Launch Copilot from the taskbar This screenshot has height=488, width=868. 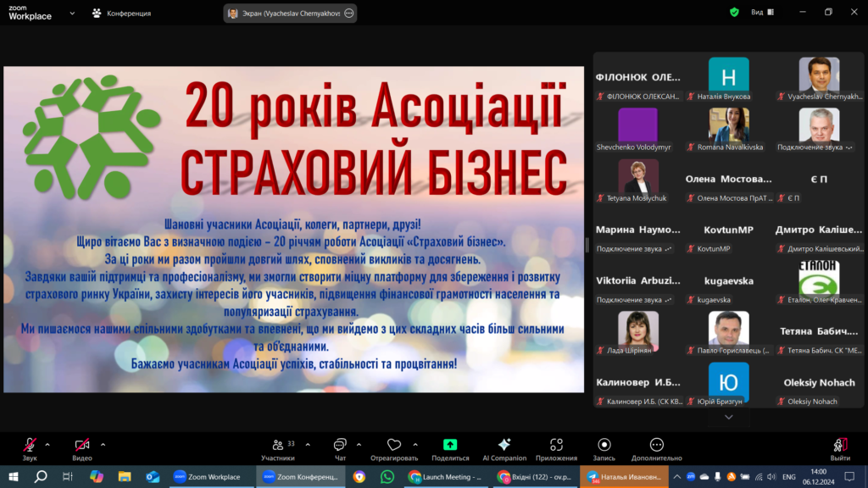[97, 476]
